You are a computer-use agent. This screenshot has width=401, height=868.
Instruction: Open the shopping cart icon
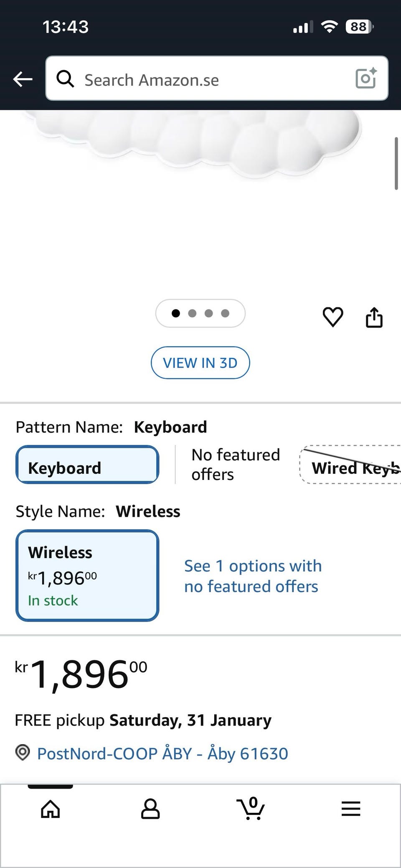251,809
